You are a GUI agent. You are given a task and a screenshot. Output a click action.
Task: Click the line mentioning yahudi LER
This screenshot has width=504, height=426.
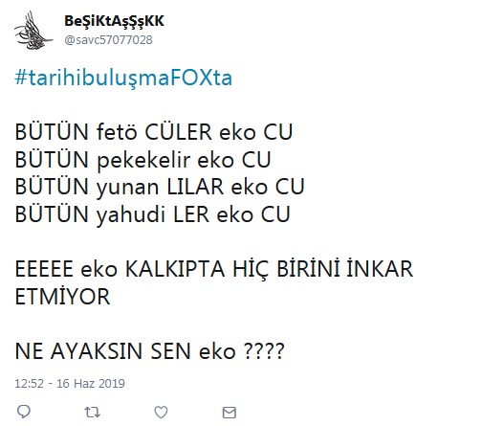pos(152,214)
